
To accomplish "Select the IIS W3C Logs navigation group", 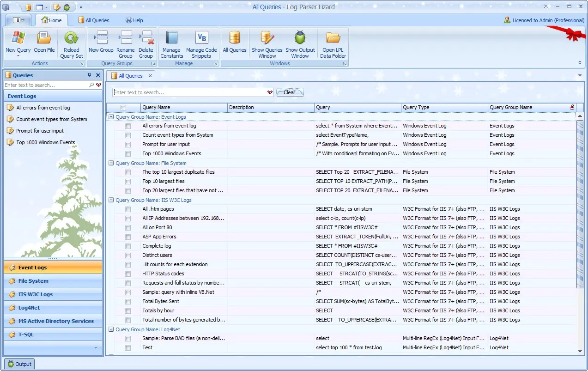I will (x=53, y=294).
